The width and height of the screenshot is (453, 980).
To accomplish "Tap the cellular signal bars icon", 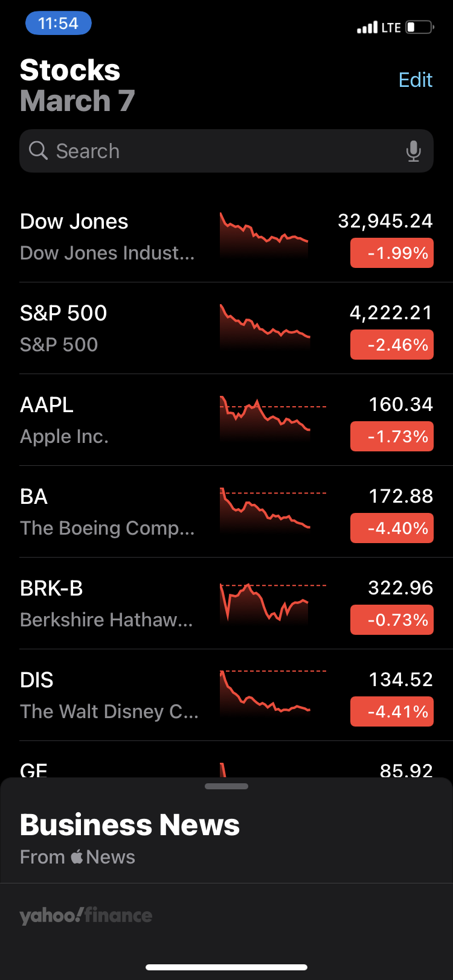I will point(367,28).
